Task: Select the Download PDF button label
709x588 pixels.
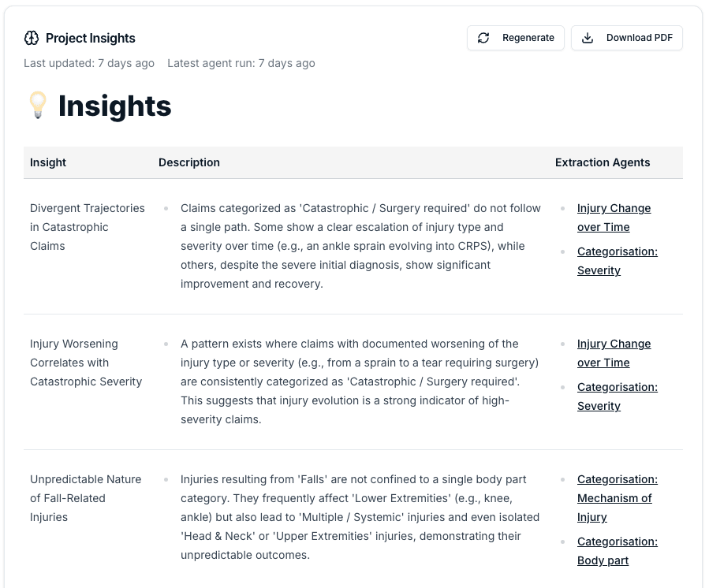Action: (x=640, y=38)
